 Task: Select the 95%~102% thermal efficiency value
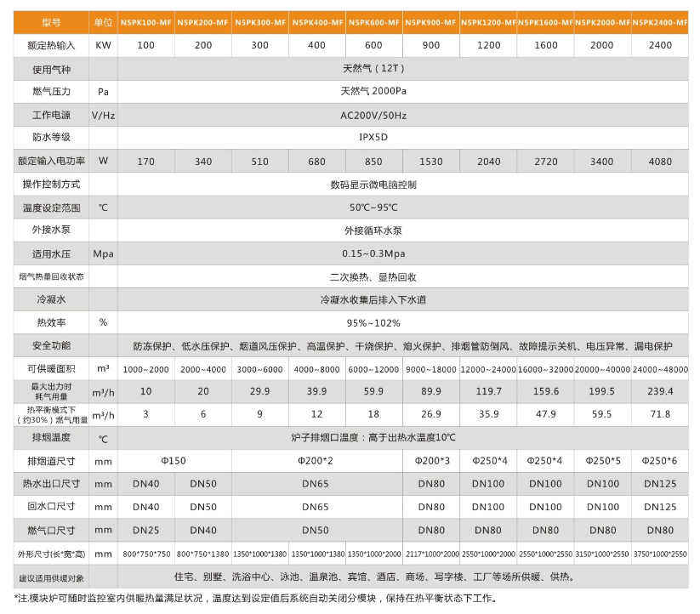(x=373, y=322)
